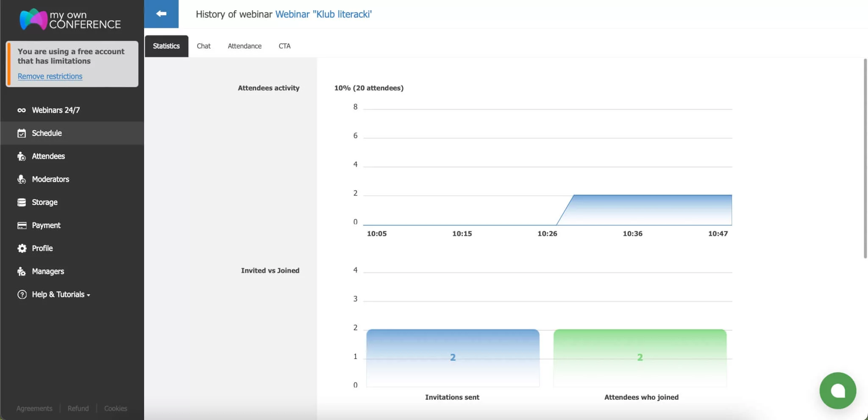Select the Payment card icon
The width and height of the screenshot is (868, 420).
[x=22, y=225]
